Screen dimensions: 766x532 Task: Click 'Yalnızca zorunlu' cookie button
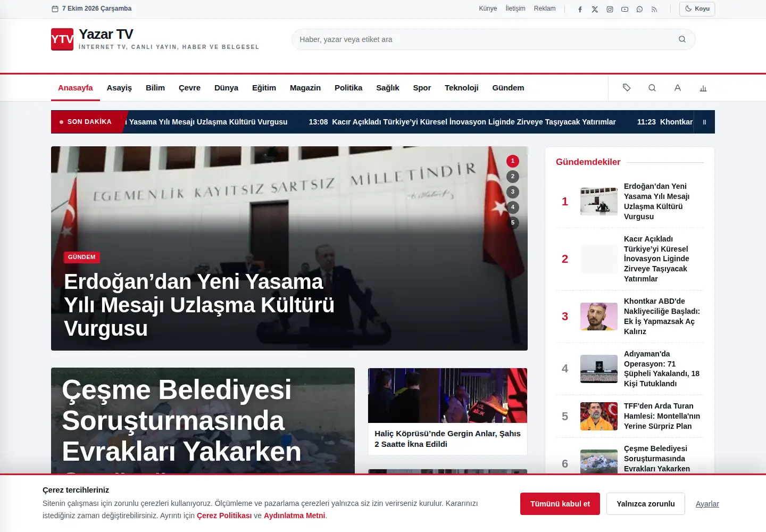(x=646, y=504)
